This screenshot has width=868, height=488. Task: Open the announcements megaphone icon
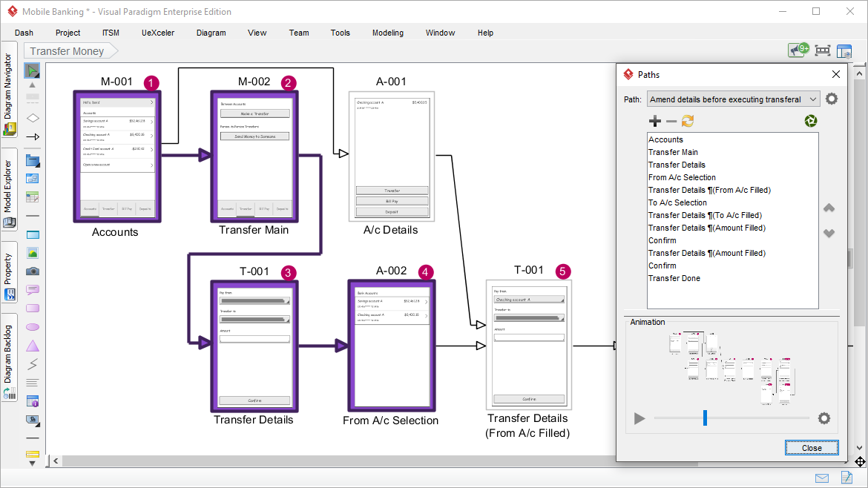tap(798, 50)
